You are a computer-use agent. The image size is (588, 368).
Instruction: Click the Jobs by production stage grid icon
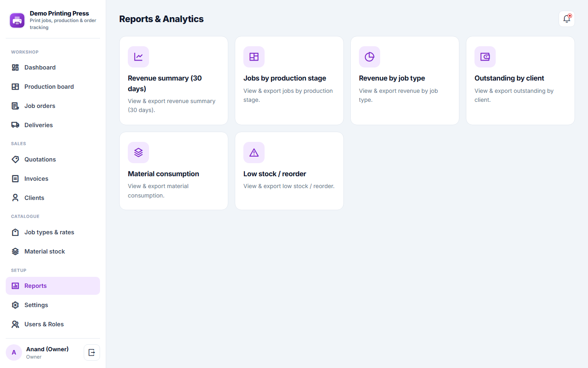tap(254, 57)
